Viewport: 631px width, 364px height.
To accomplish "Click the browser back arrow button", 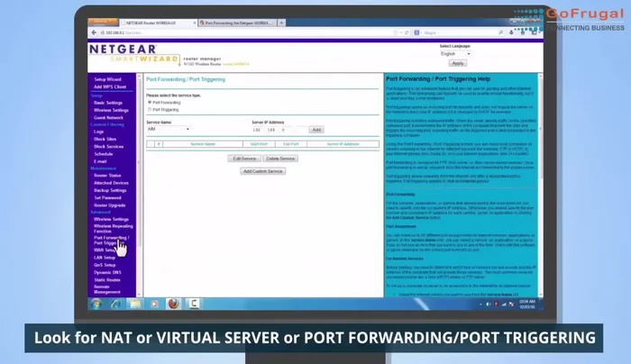I will tap(94, 32).
